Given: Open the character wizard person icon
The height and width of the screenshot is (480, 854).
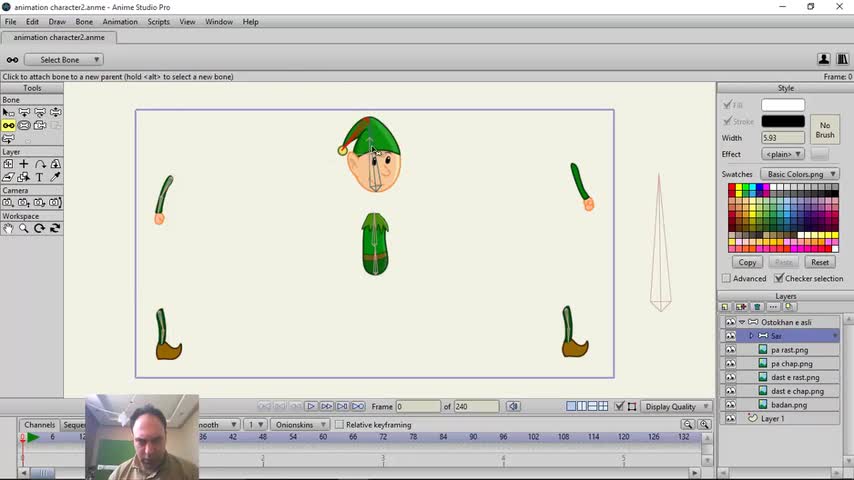Looking at the screenshot, I should pos(824,59).
